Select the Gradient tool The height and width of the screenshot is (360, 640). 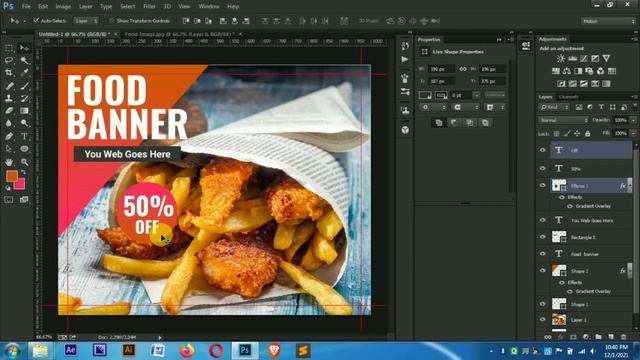[24, 111]
